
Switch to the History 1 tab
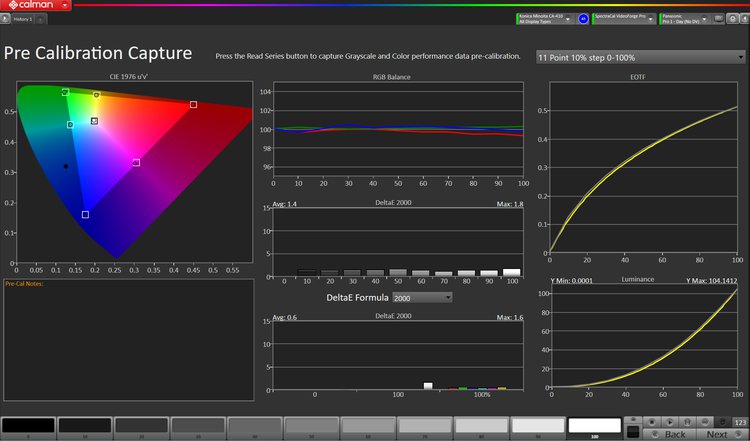click(x=17, y=19)
